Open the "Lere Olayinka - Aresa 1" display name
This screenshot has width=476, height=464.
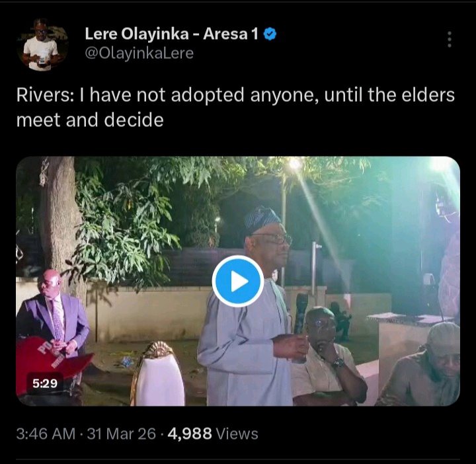pos(171,34)
